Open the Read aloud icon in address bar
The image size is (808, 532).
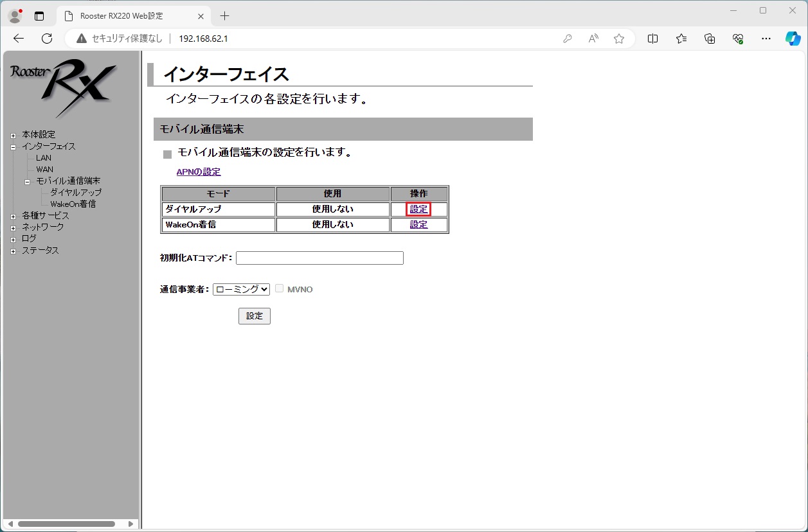point(593,39)
